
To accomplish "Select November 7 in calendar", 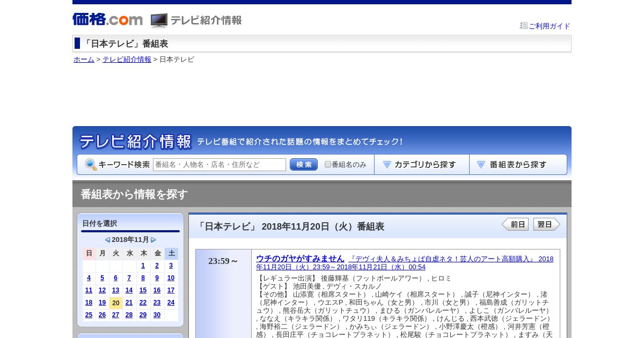I will coord(129,278).
